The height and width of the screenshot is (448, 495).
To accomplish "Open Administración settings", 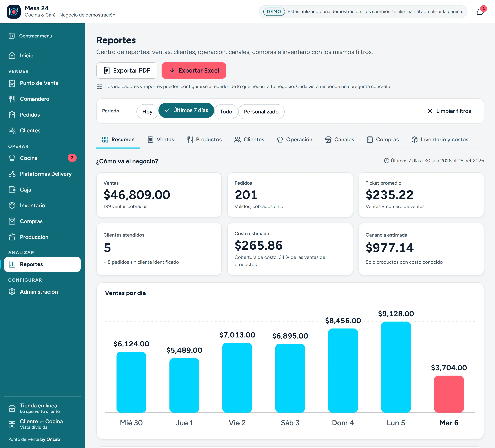I will click(x=42, y=292).
